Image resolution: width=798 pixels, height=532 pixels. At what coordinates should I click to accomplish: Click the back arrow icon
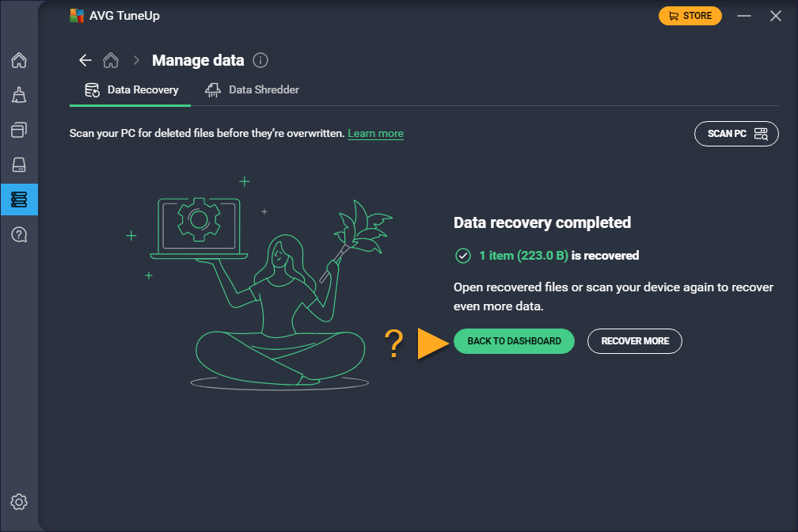(x=85, y=60)
